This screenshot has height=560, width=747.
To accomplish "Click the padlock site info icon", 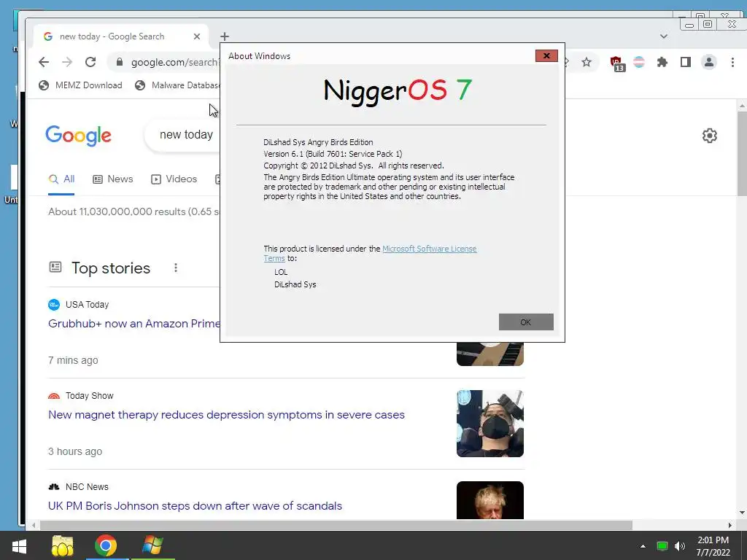I will (x=120, y=62).
